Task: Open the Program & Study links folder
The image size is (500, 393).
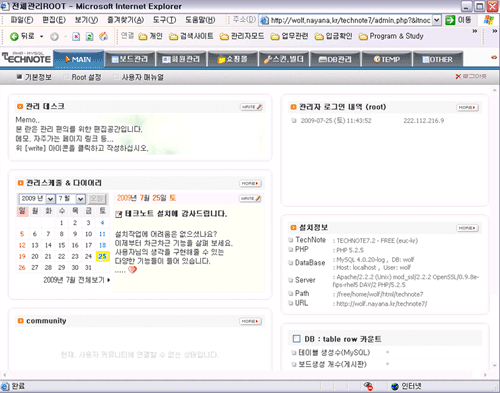Action: [391, 36]
